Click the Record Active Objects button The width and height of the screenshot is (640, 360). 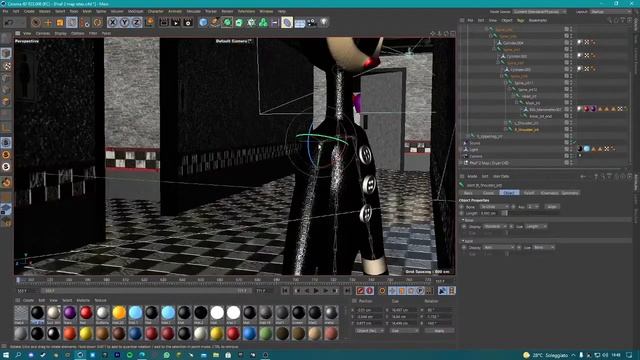[x=360, y=291]
